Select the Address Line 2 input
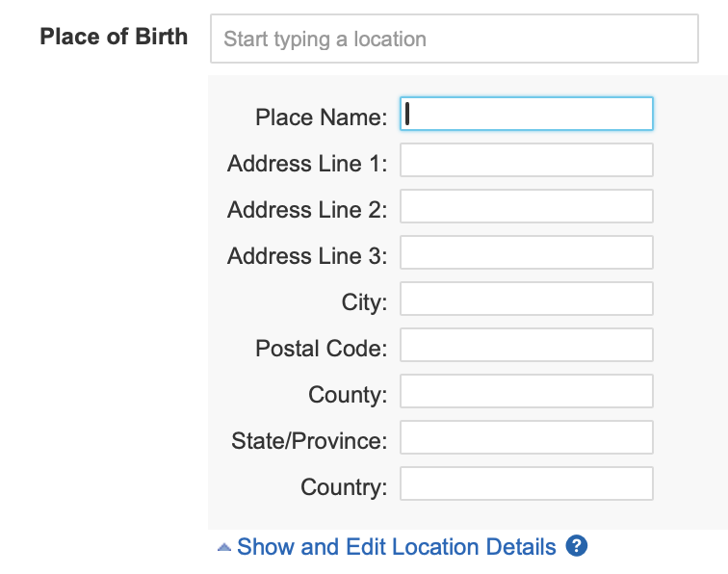This screenshot has height=574, width=728. (527, 206)
